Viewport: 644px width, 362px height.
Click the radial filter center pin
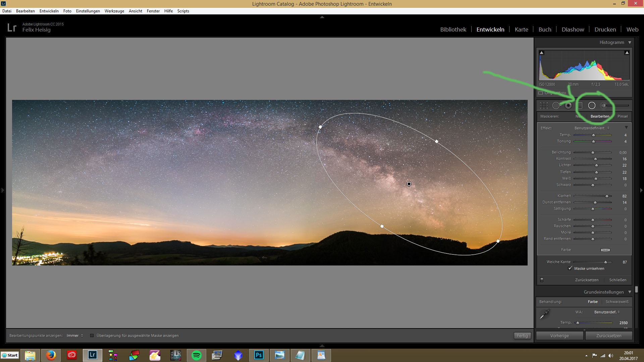[409, 184]
